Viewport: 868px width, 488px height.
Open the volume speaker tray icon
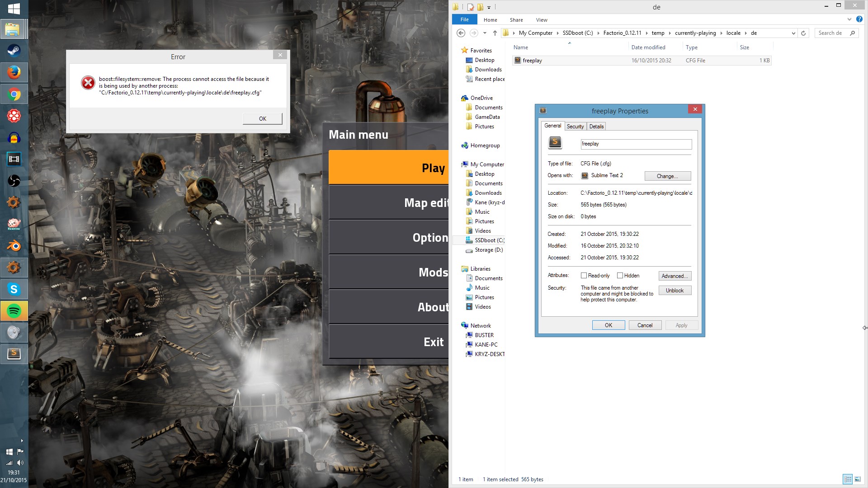pyautogui.click(x=20, y=462)
